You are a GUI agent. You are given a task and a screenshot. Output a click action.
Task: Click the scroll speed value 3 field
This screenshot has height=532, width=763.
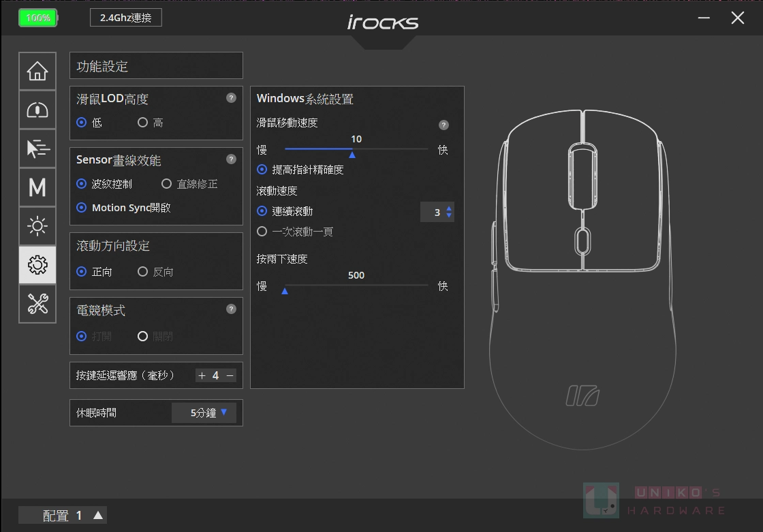tap(437, 213)
